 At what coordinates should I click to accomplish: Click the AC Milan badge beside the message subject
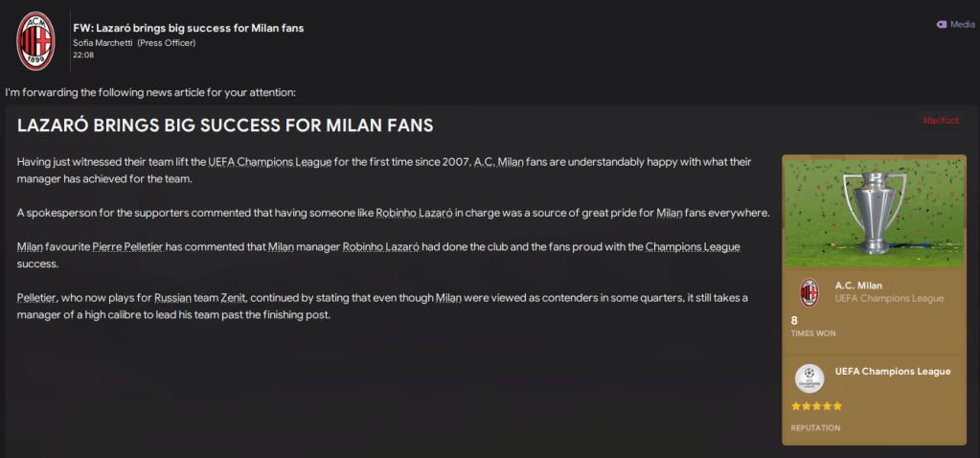click(36, 39)
